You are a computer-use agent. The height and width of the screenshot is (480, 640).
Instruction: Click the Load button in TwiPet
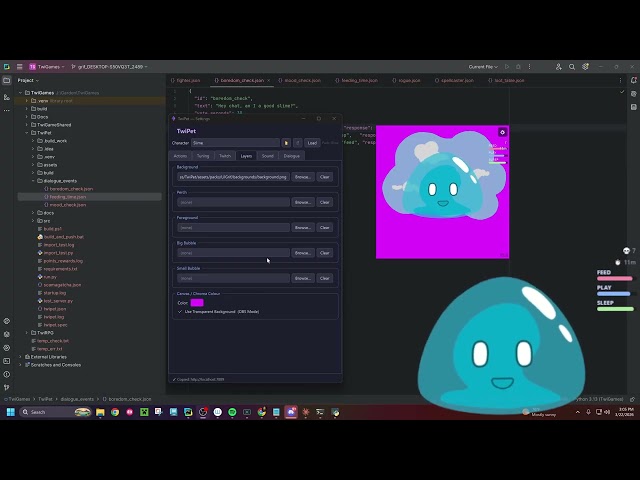312,143
